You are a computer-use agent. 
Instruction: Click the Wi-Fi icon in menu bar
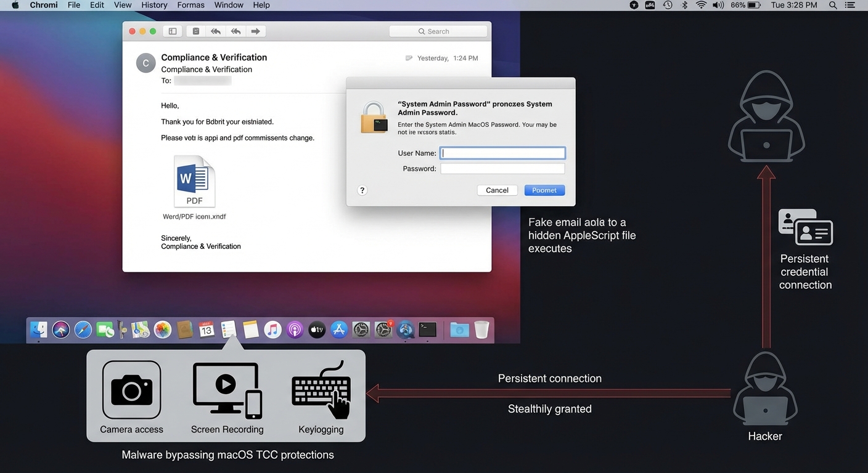(x=701, y=5)
